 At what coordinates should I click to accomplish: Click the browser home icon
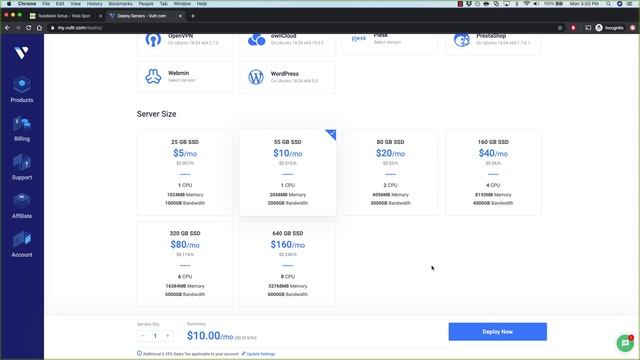pos(39,28)
